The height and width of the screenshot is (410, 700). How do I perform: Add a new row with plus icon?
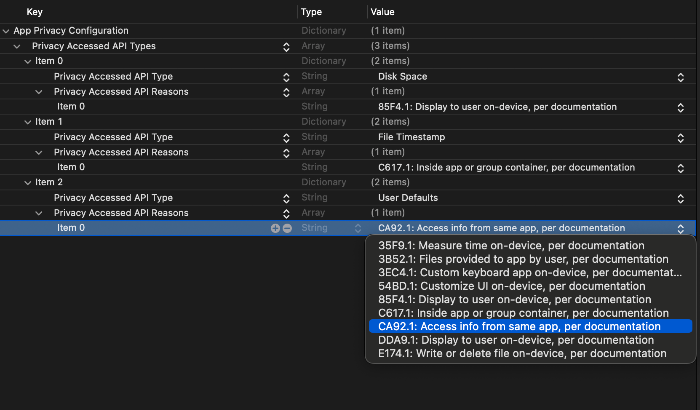pyautogui.click(x=275, y=228)
